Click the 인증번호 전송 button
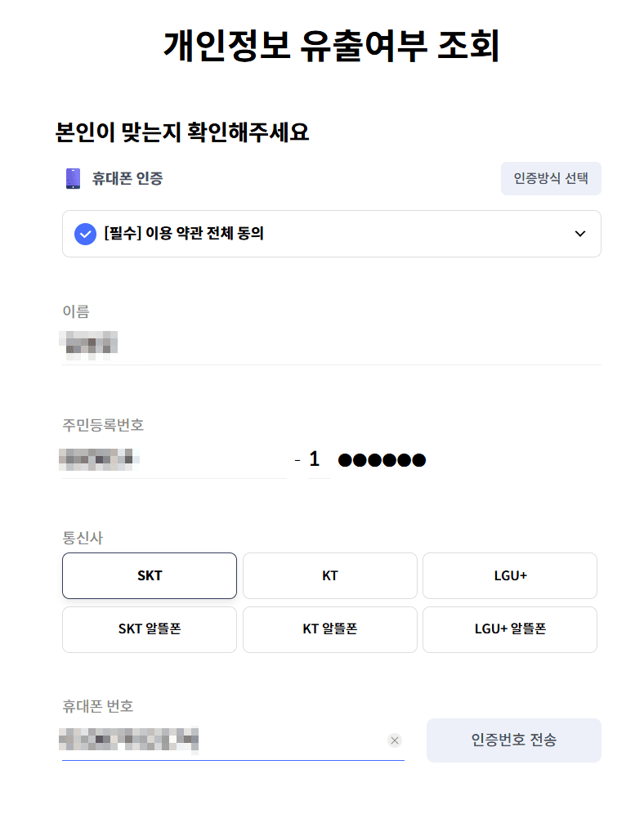This screenshot has height=814, width=644. click(513, 740)
